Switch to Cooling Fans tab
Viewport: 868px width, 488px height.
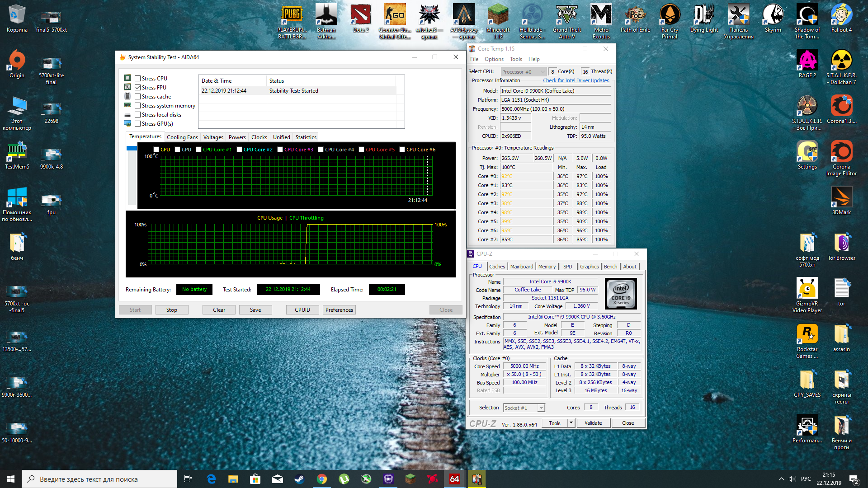tap(182, 137)
